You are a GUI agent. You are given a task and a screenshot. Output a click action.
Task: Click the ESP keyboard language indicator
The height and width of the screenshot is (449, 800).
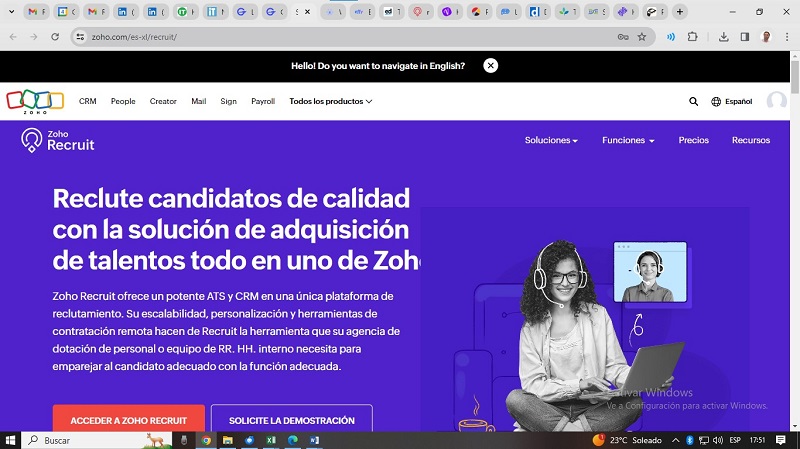coord(735,440)
